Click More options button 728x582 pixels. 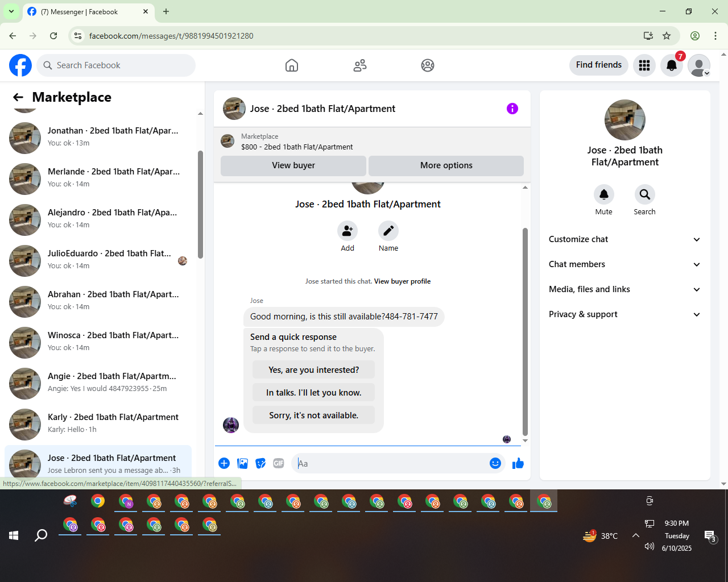(x=446, y=165)
